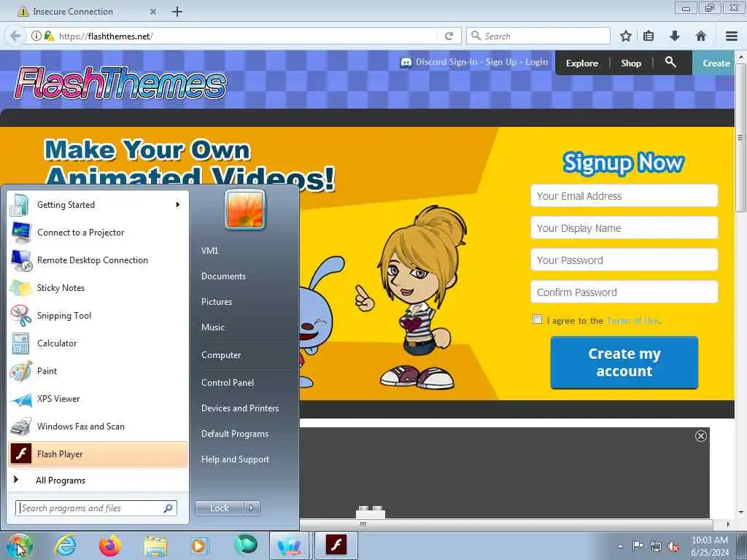This screenshot has width=747, height=560.
Task: Open Remote Desktop Connection
Action: tap(98, 260)
